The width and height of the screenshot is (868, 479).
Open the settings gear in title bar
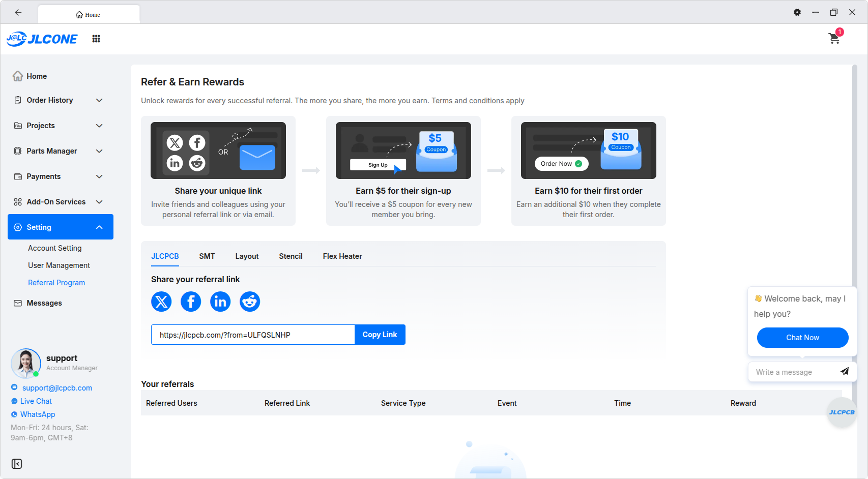(797, 12)
